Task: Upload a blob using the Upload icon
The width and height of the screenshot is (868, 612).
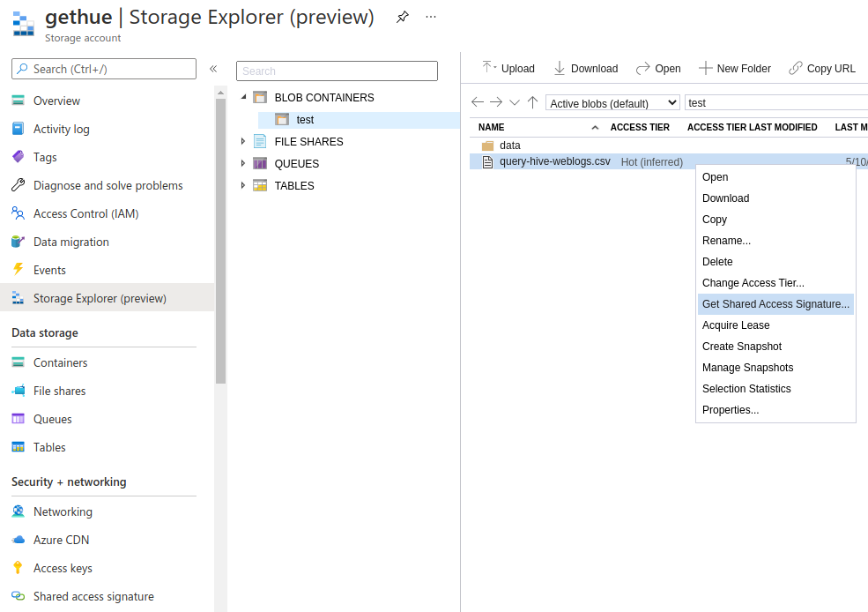Action: [508, 68]
